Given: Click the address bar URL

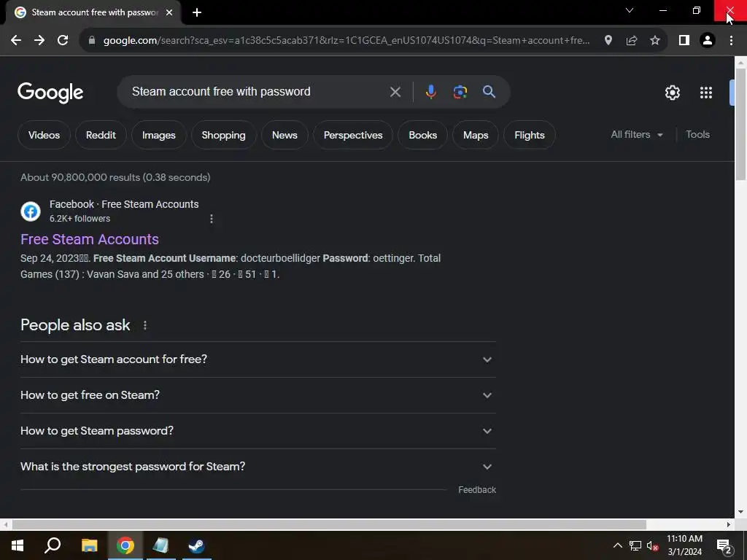Looking at the screenshot, I should 347,41.
